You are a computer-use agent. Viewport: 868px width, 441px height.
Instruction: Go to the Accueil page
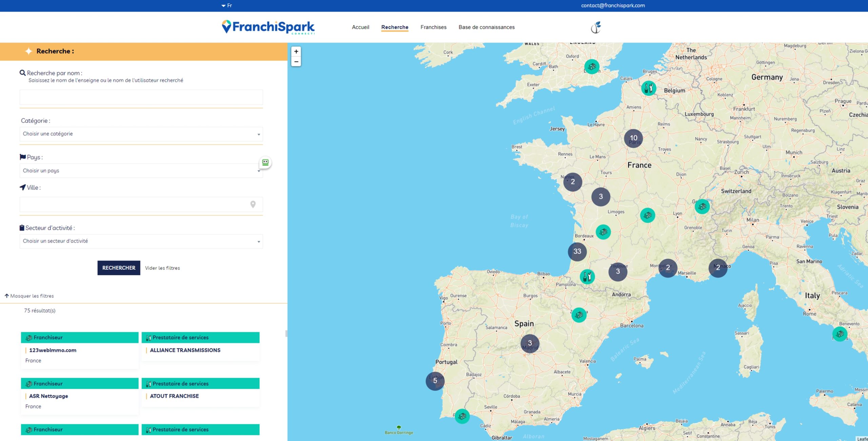point(360,27)
